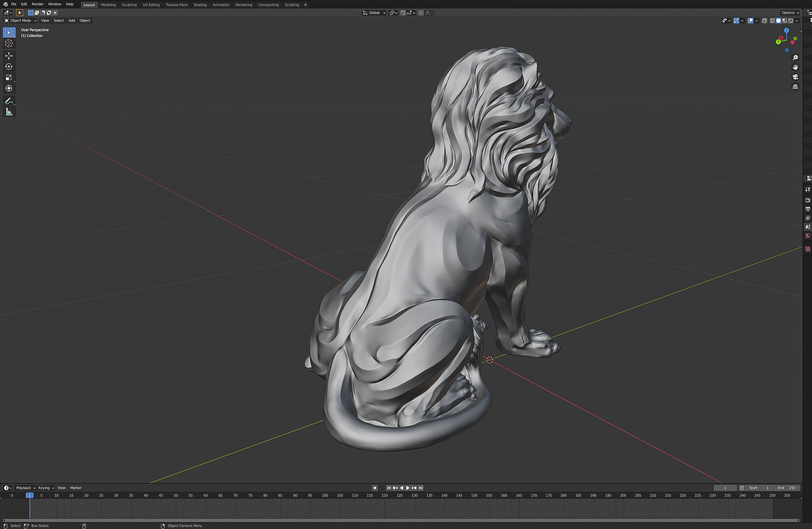Switch to the UV Editing workspace tab
This screenshot has width=812, height=529.
[151, 5]
